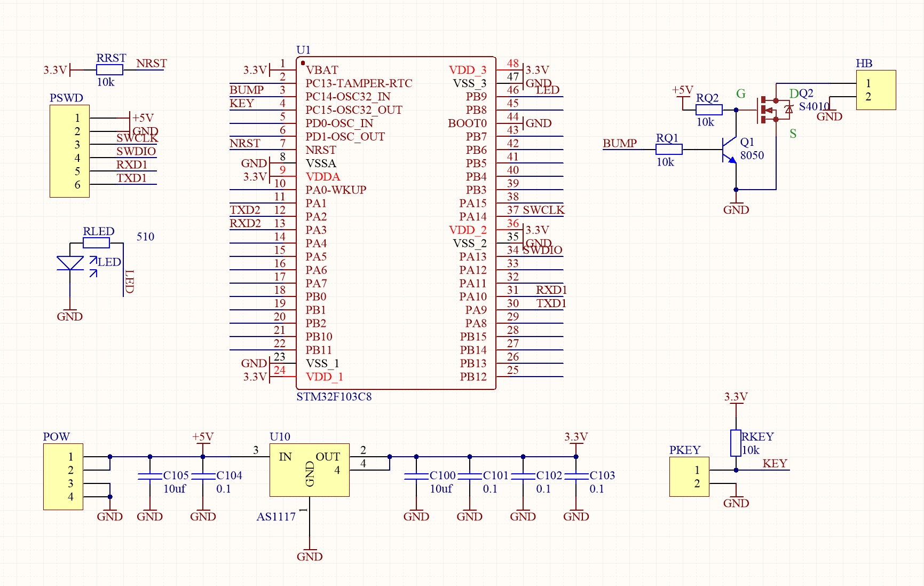Click the BOOT0 pin name
The height and width of the screenshot is (586, 924).
point(467,123)
